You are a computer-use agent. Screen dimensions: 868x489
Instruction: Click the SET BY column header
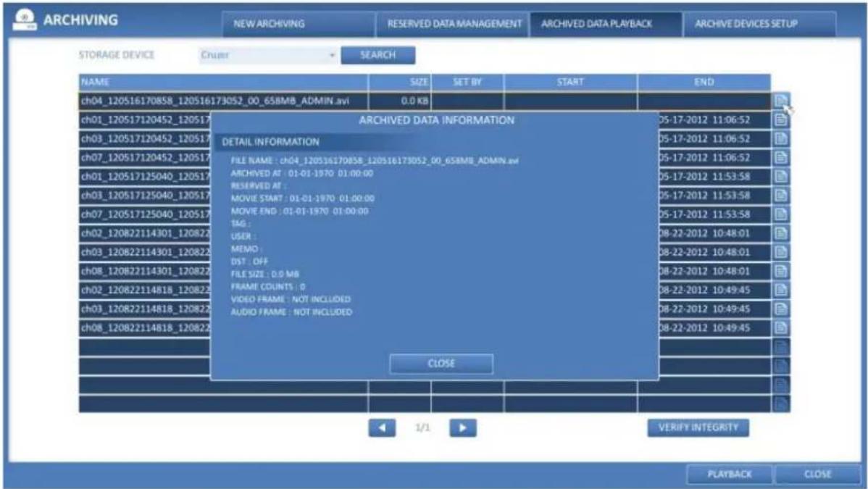[x=467, y=82]
